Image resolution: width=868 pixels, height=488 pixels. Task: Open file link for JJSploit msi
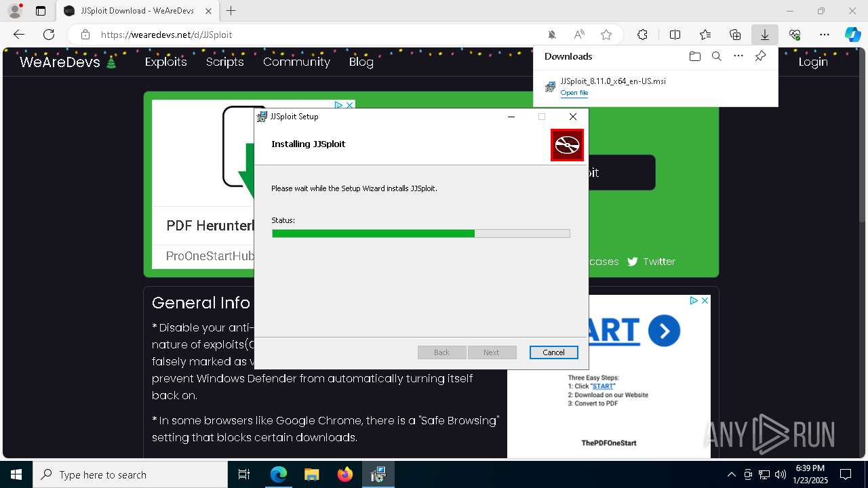pyautogui.click(x=574, y=93)
